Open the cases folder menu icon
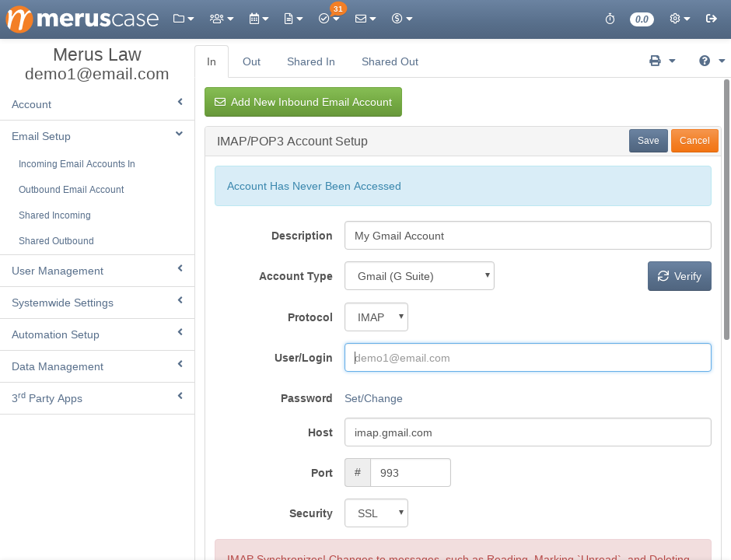Image resolution: width=731 pixels, height=560 pixels. pyautogui.click(x=183, y=19)
